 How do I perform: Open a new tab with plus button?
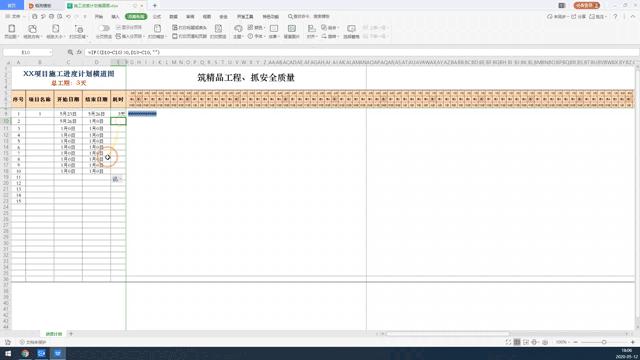pos(155,6)
